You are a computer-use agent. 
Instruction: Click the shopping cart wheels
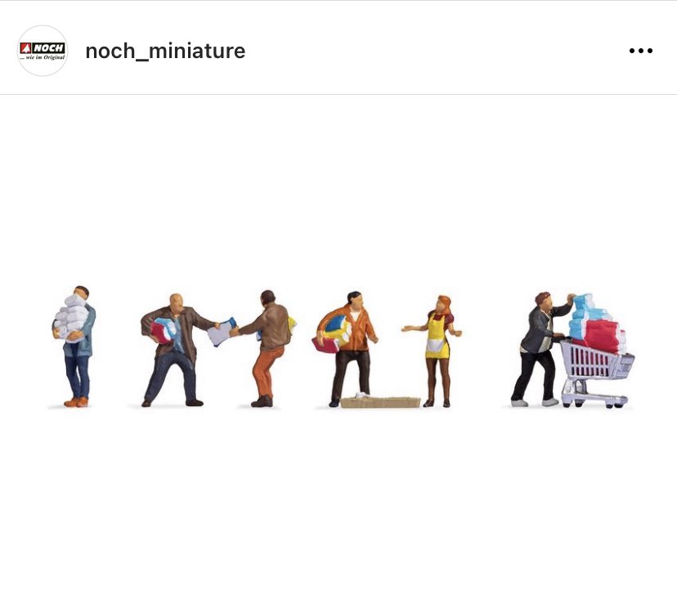coord(594,402)
